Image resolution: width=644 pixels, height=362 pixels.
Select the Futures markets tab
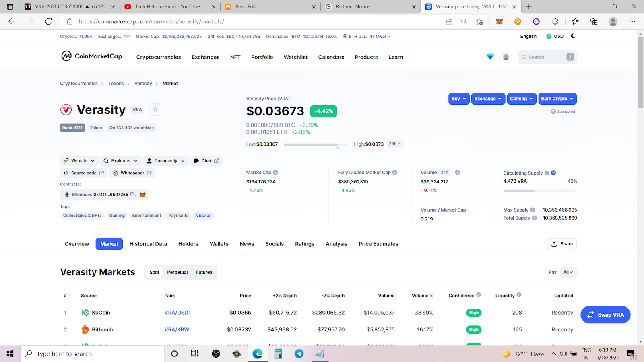[204, 272]
